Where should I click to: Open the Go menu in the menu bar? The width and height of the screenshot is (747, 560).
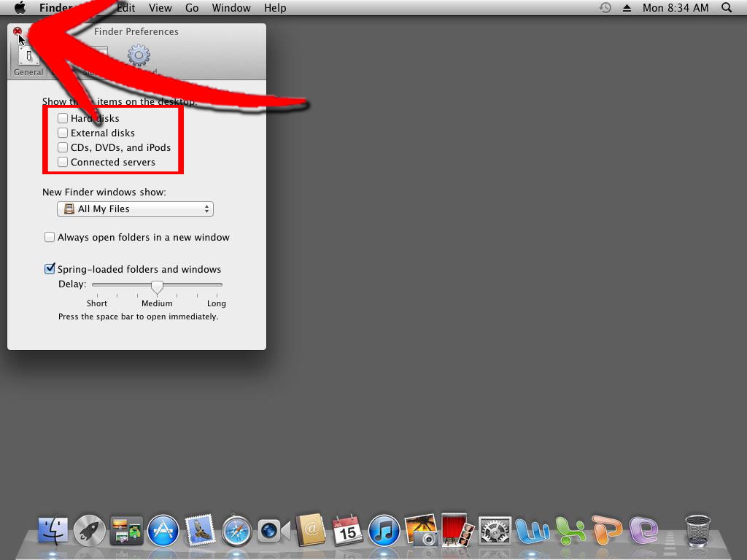coord(192,8)
